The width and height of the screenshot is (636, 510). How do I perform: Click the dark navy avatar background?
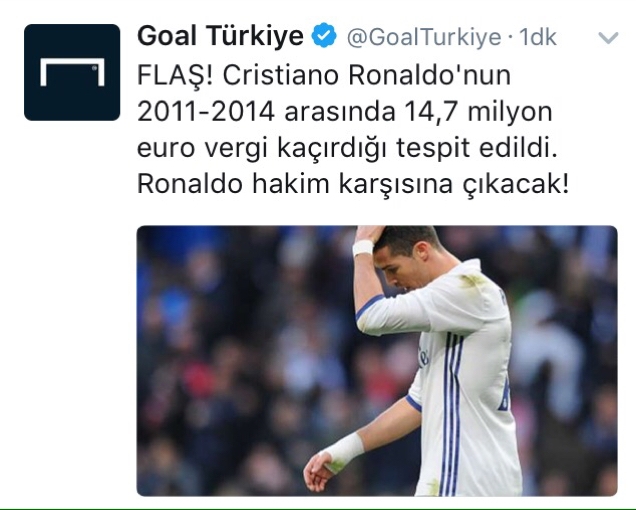tap(72, 103)
